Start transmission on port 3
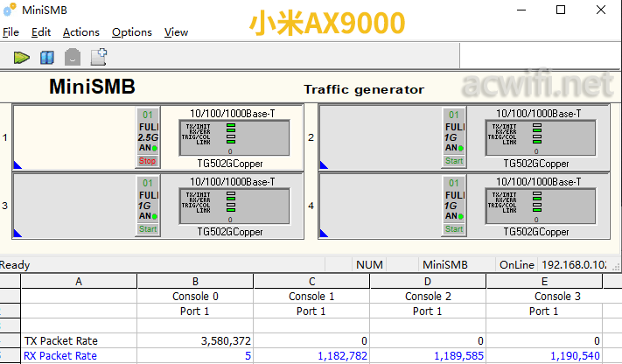622x364 pixels. point(148,229)
